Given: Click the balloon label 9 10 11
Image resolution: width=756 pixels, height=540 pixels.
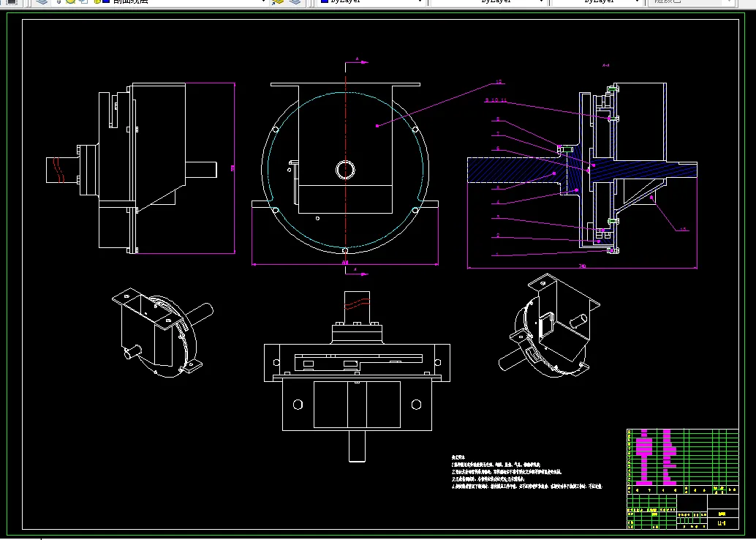Looking at the screenshot, I should (496, 100).
